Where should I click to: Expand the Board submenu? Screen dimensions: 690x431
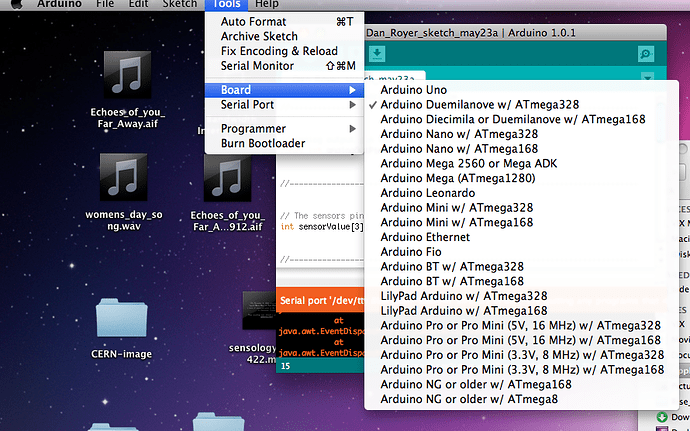(284, 90)
